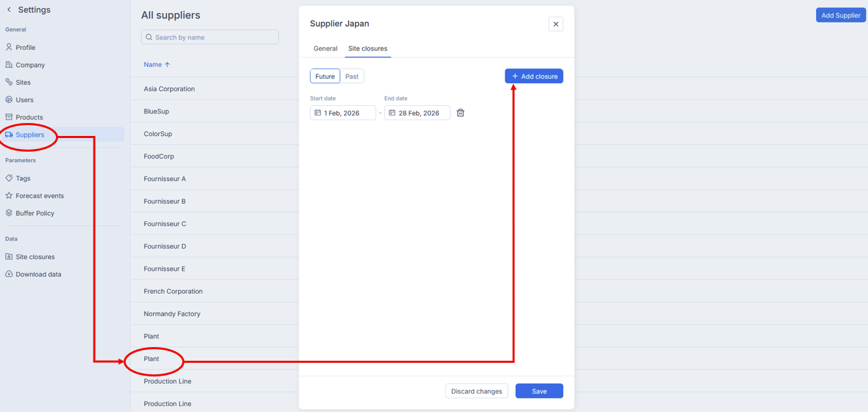Open the Start date calendar picker
Viewport: 868px width, 412px height.
click(343, 113)
